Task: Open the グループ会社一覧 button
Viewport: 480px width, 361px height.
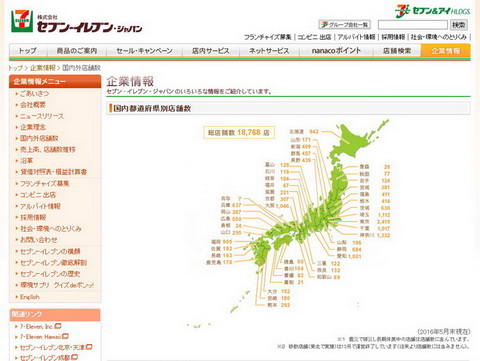Action: [344, 25]
